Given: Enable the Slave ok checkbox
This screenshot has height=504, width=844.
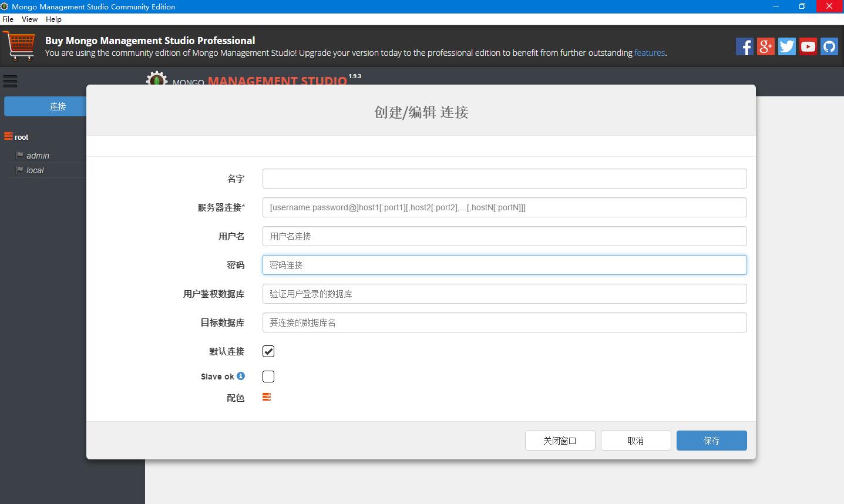Looking at the screenshot, I should tap(268, 377).
